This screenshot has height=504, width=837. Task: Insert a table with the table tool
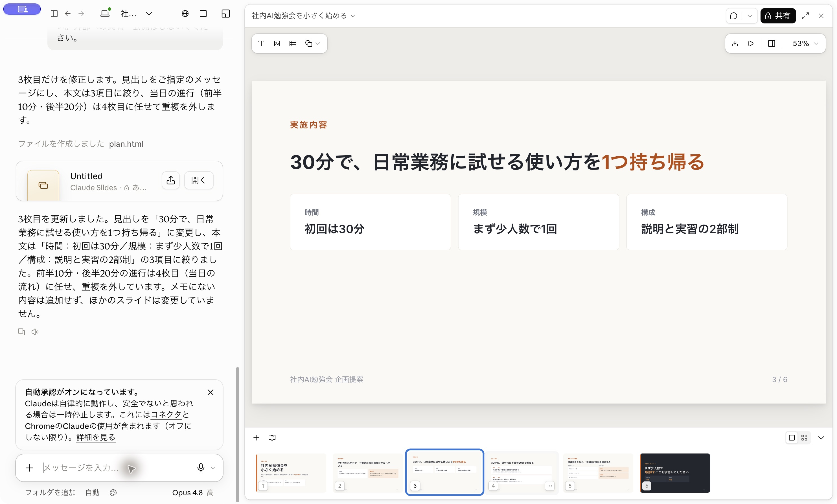coord(293,43)
